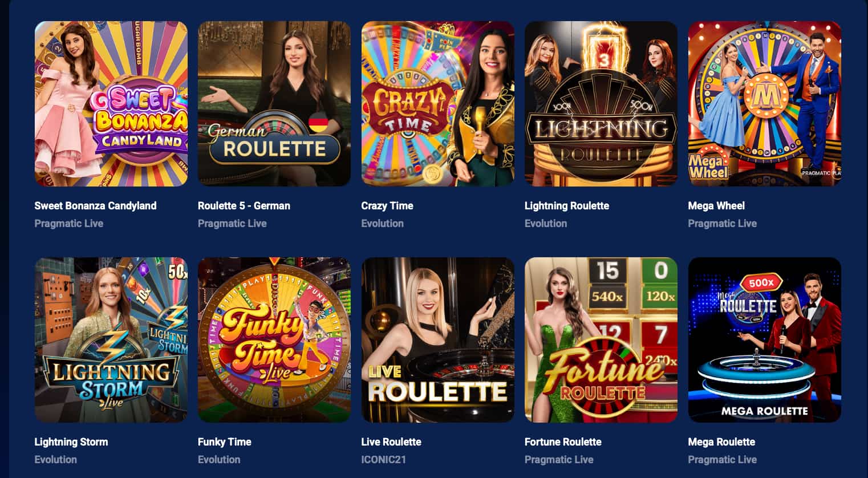Select the Fortune Roulette game thumbnail
Screen dimensions: 868x478
pyautogui.click(x=601, y=340)
